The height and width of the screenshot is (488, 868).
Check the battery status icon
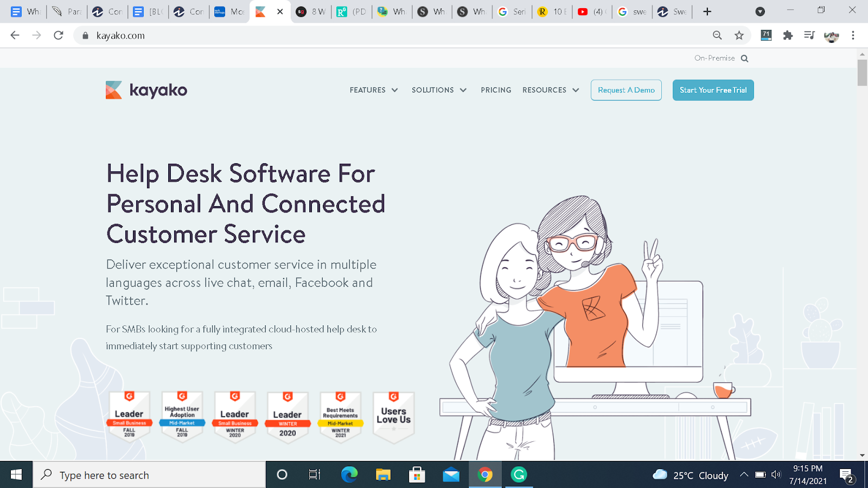[x=761, y=475]
